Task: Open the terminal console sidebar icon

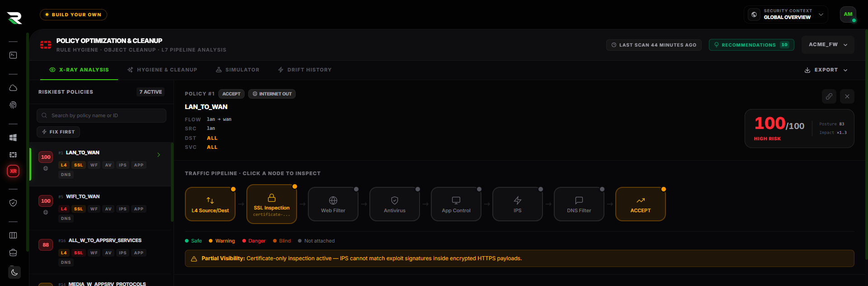Action: (13, 55)
